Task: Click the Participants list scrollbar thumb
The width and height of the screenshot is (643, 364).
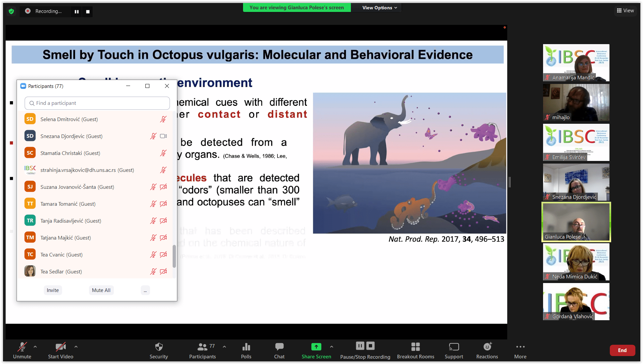Action: tap(174, 256)
